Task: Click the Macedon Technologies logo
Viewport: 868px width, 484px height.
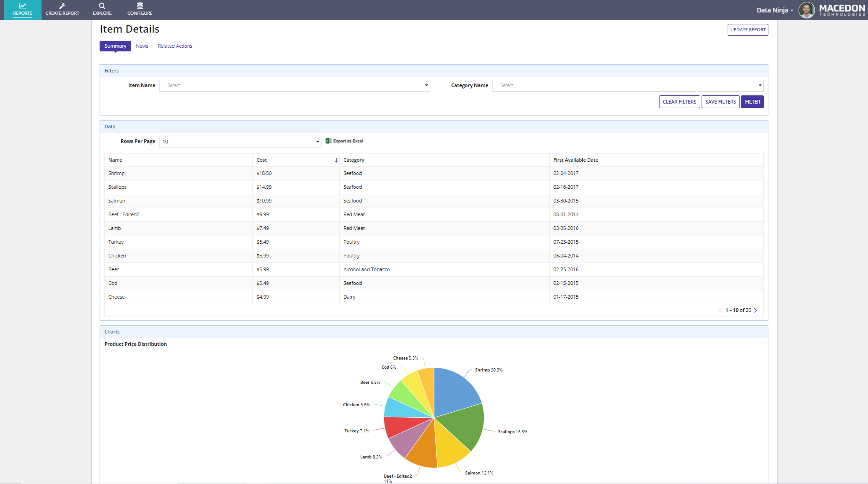Action: coord(842,10)
